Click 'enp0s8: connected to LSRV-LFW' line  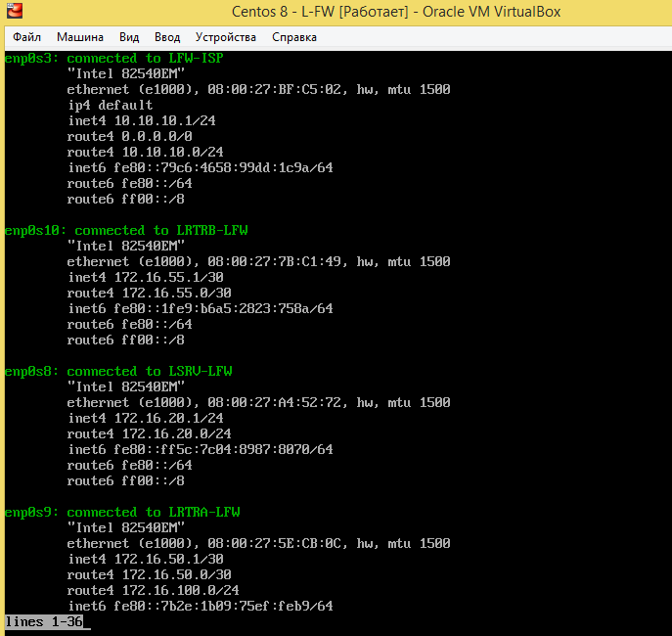click(118, 372)
